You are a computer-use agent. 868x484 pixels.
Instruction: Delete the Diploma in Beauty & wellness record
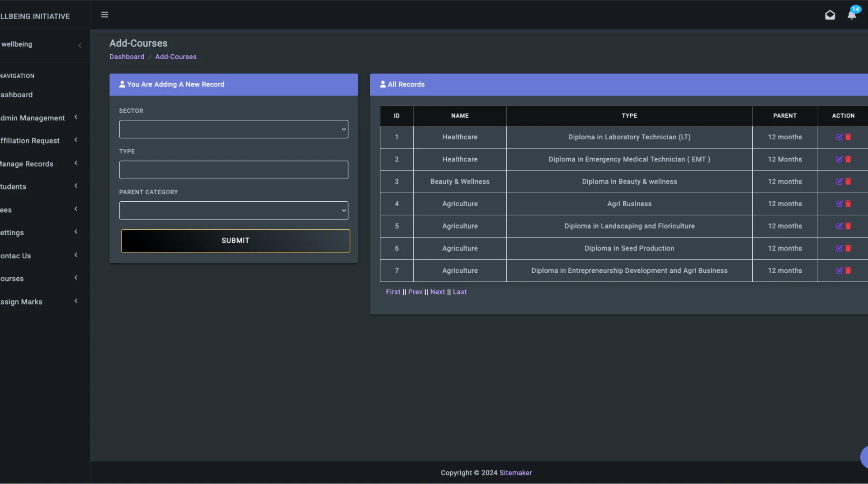[x=848, y=181]
